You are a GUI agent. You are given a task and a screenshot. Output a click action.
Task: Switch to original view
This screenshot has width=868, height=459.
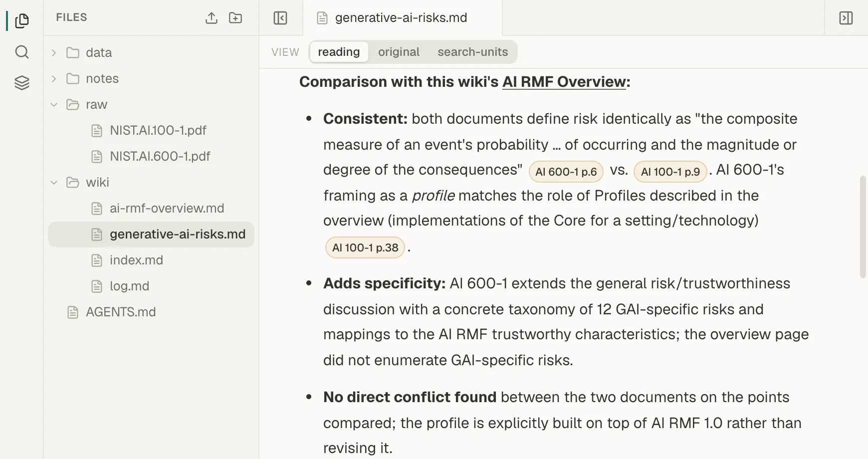click(x=399, y=52)
